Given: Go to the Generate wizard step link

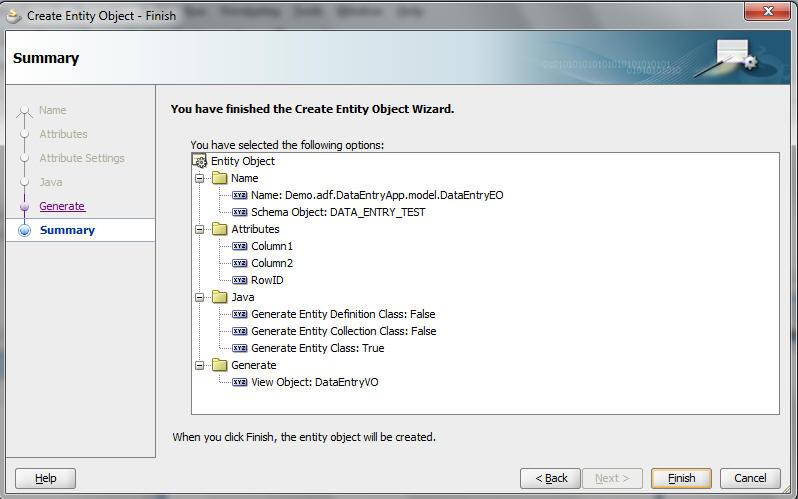Looking at the screenshot, I should 62,206.
